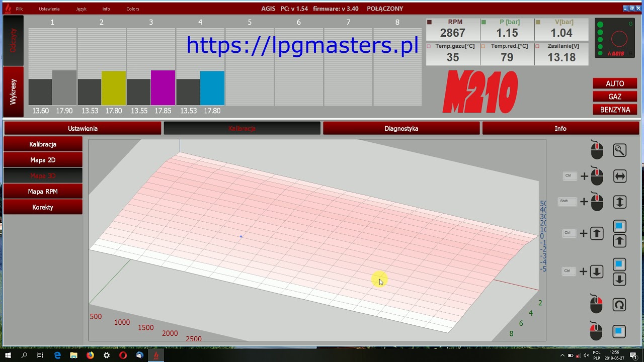This screenshot has width=644, height=362.
Task: Open Mapa RPM view
Action: point(43,192)
